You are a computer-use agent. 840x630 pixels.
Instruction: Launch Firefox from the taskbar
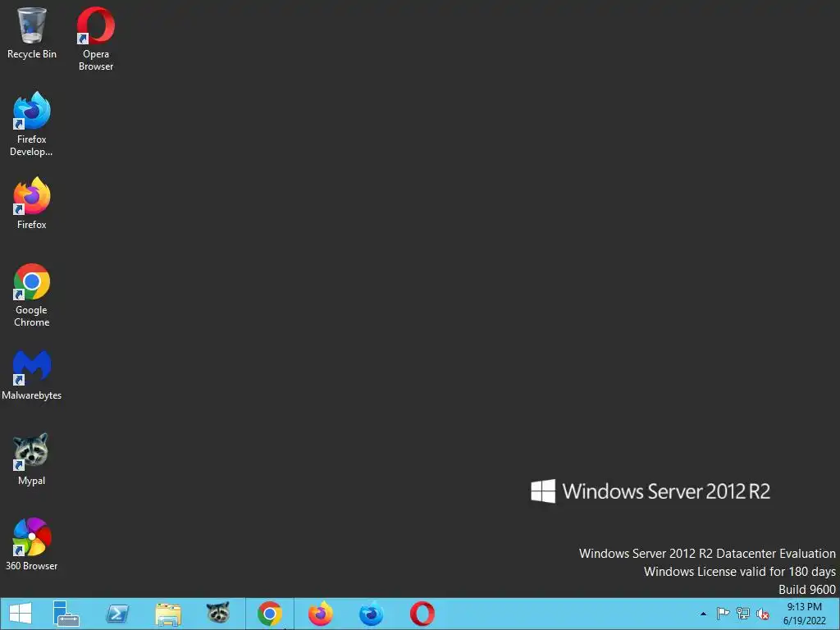click(321, 614)
